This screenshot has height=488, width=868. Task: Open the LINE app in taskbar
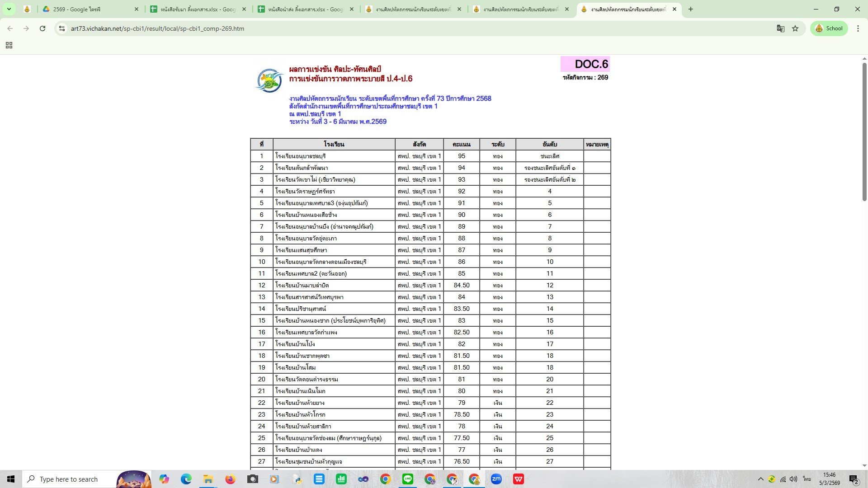click(408, 479)
